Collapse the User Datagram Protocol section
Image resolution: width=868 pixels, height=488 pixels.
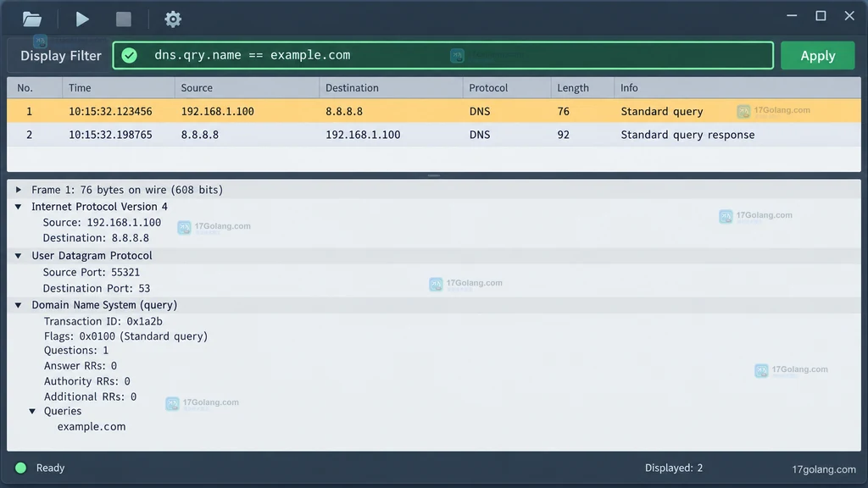tap(19, 256)
